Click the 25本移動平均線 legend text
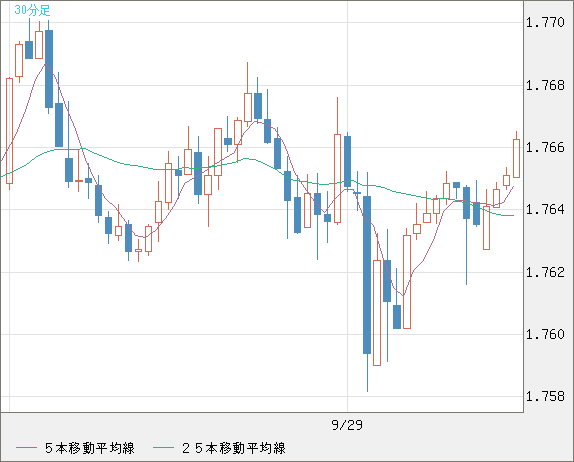The width and height of the screenshot is (574, 462). click(234, 448)
